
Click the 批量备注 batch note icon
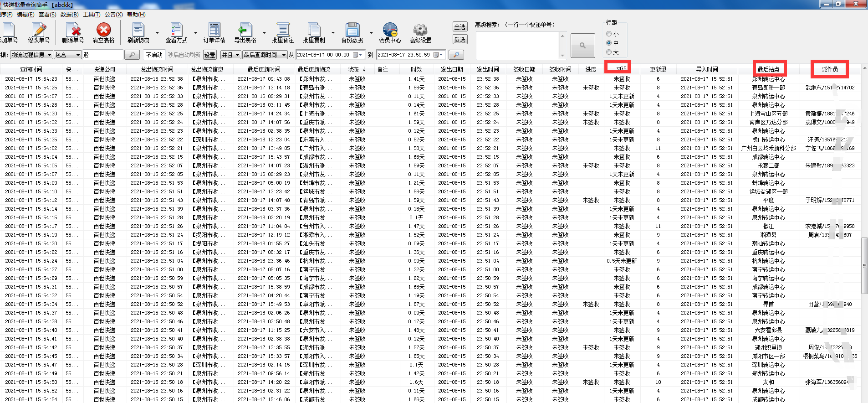(x=283, y=30)
